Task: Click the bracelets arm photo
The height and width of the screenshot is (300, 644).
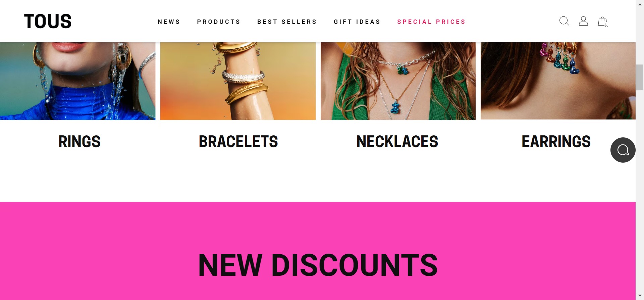Action: [x=238, y=81]
